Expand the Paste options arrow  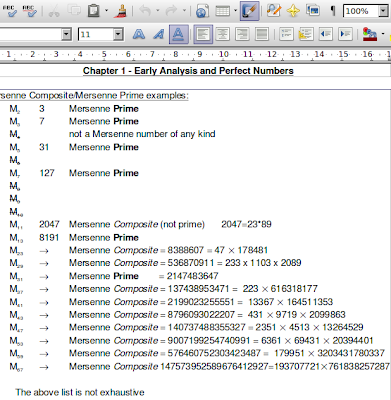pyautogui.click(x=106, y=11)
